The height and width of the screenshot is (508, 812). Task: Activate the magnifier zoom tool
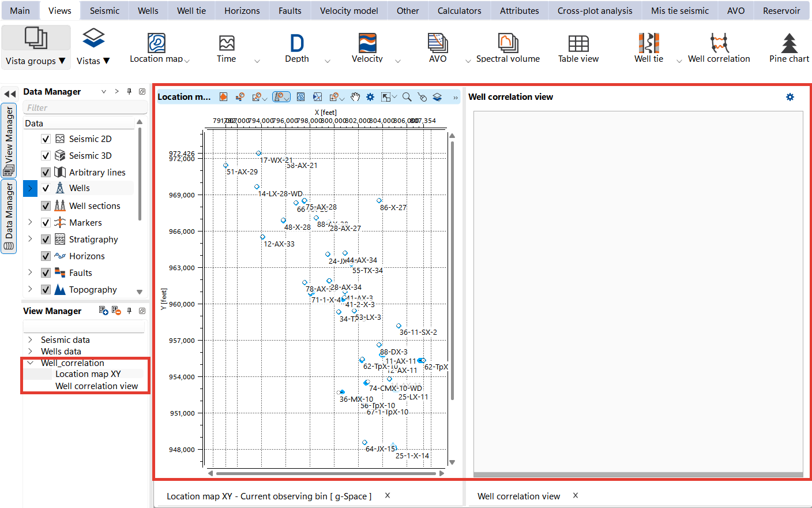pyautogui.click(x=407, y=97)
